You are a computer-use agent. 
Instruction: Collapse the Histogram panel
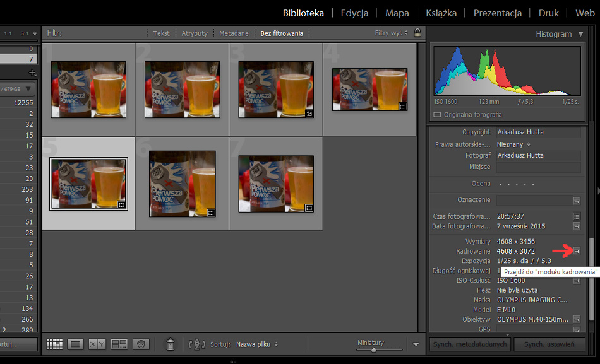[x=581, y=34]
